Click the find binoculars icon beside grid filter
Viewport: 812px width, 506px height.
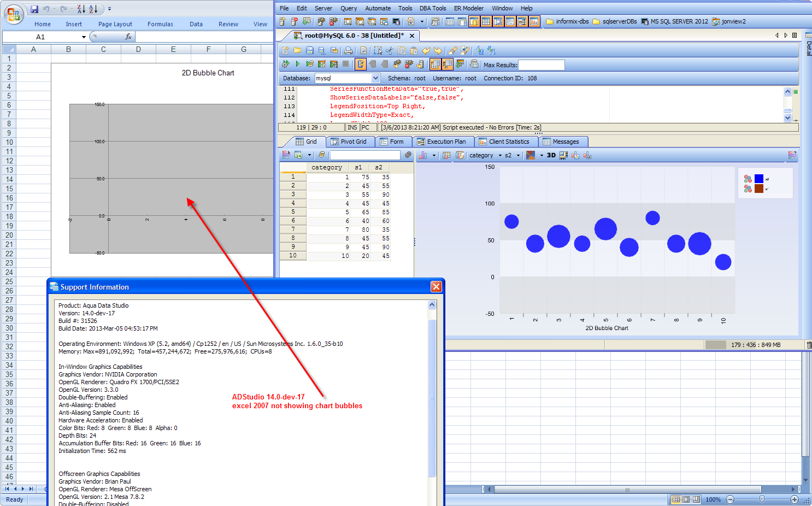(x=408, y=155)
